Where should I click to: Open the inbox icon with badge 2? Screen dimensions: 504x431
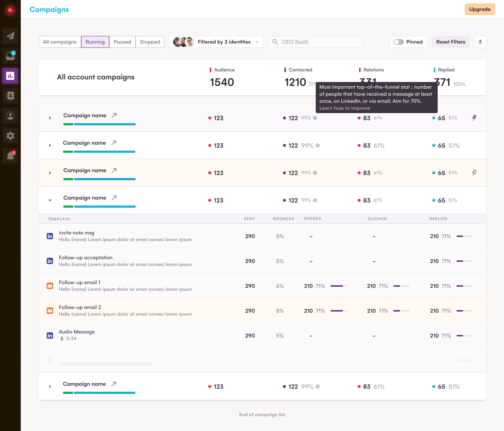point(10,56)
